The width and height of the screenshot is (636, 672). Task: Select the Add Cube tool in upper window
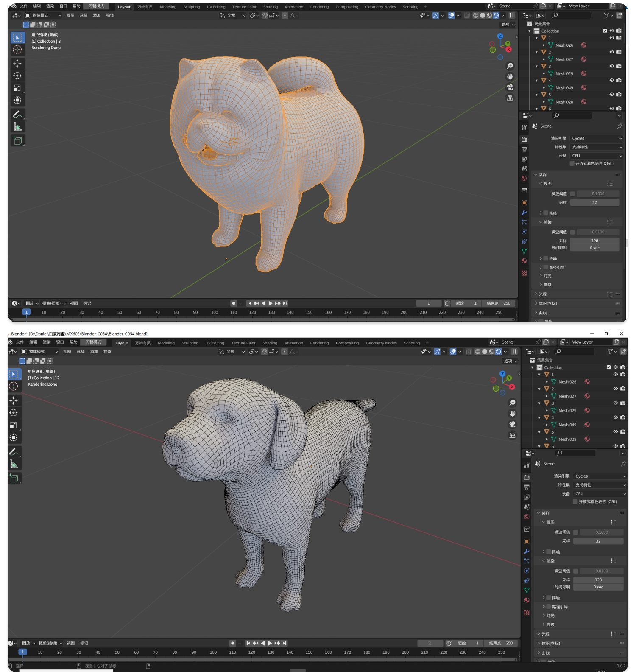click(17, 140)
